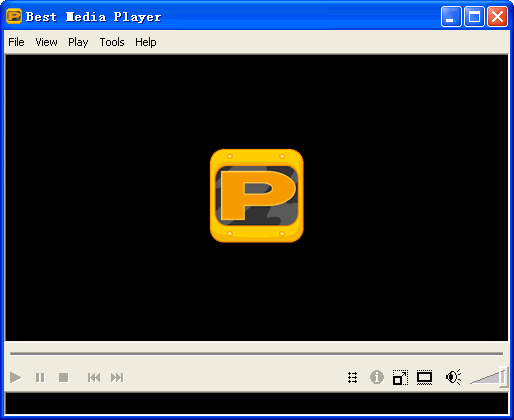This screenshot has height=420, width=514.
Task: Open the playlist icon
Action: pyautogui.click(x=353, y=378)
